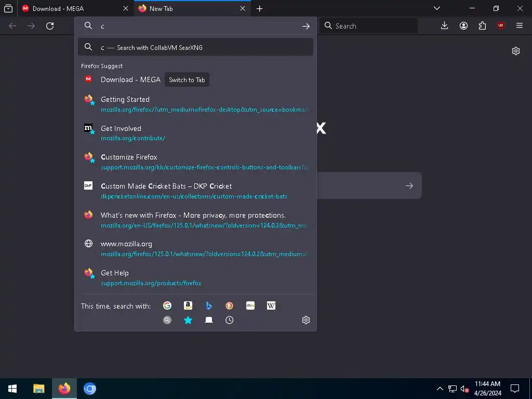532x399 pixels.
Task: Open the Downloads panel
Action: (x=445, y=26)
